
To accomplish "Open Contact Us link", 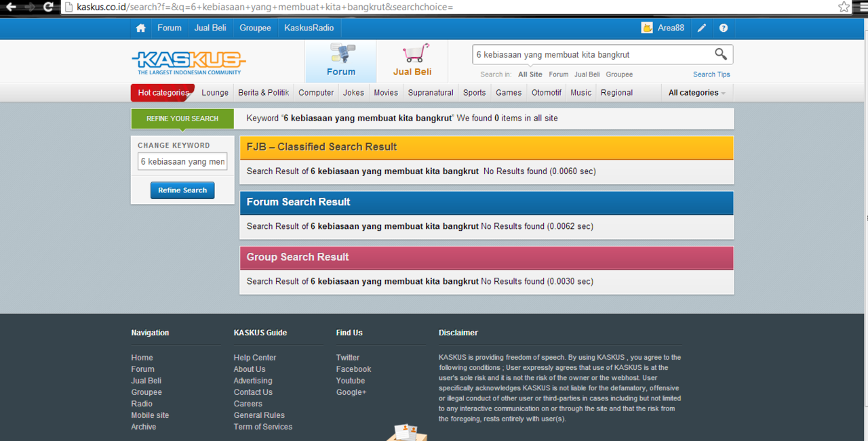I will 253,392.
